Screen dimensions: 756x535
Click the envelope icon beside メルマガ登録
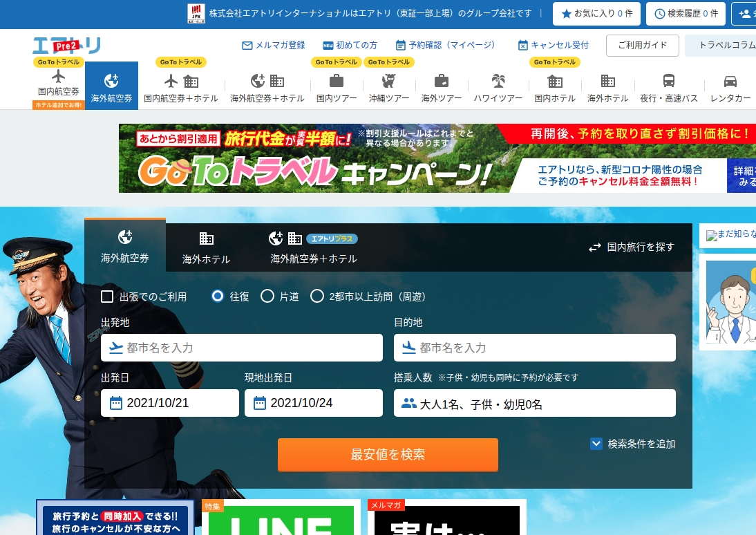(247, 46)
